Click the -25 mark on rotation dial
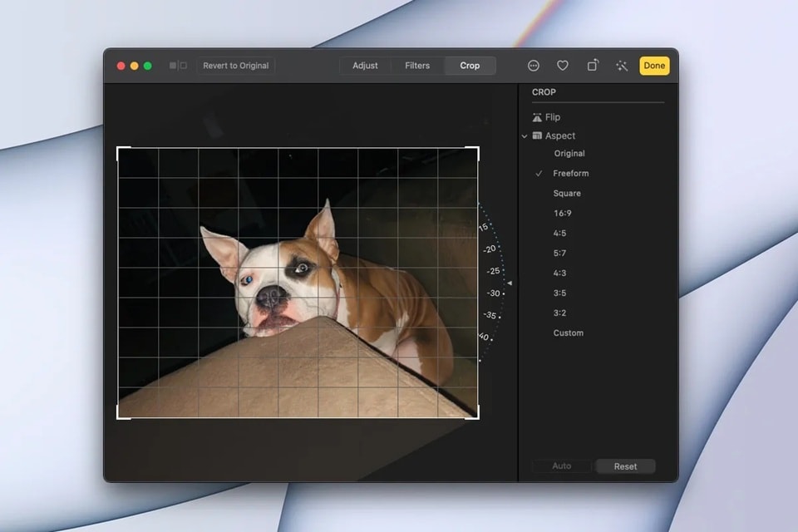798x532 pixels. [493, 271]
